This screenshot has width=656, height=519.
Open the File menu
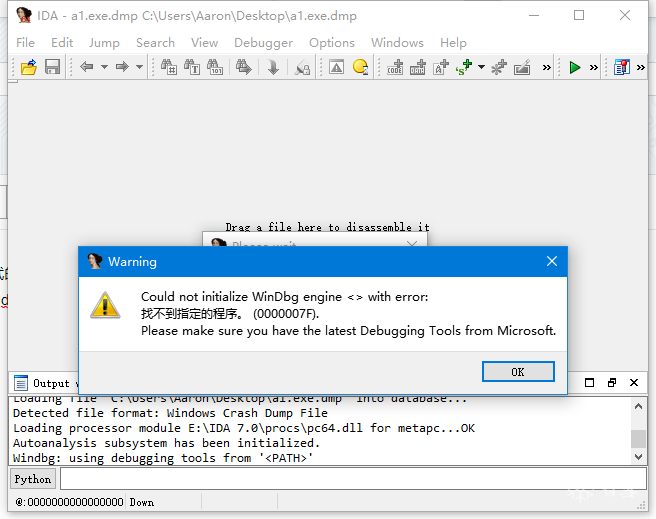26,43
